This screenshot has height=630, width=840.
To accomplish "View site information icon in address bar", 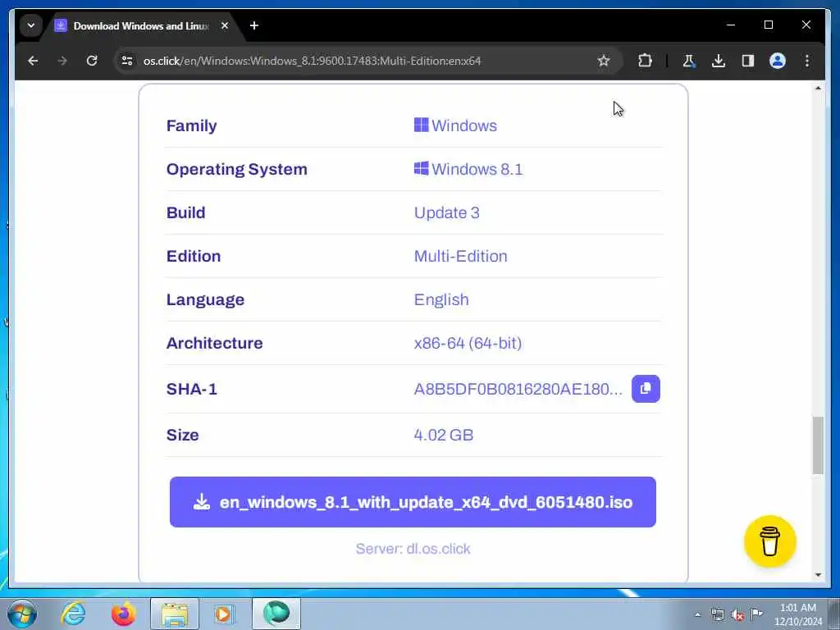I will [x=127, y=61].
